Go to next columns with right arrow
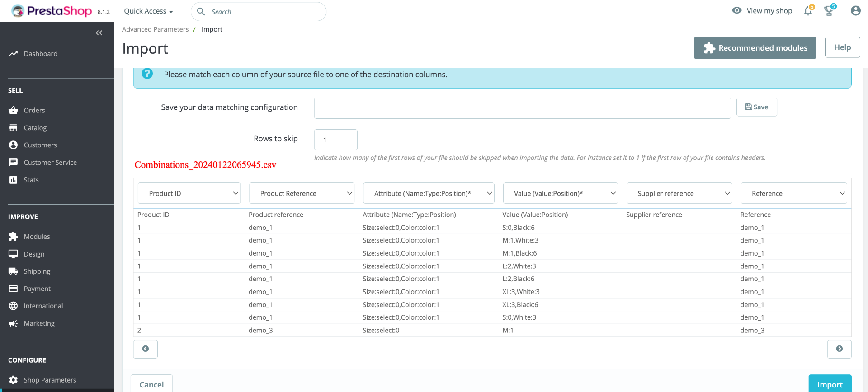This screenshot has height=392, width=868. 840,349
